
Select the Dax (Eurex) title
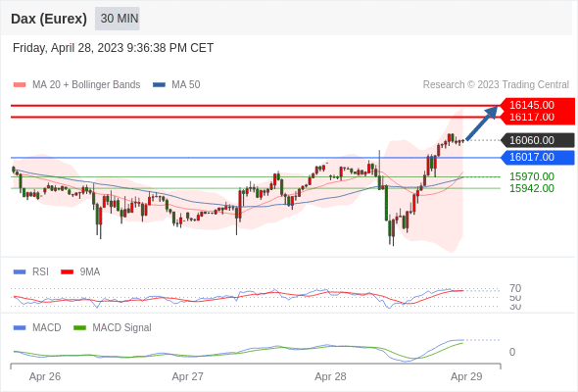point(49,19)
